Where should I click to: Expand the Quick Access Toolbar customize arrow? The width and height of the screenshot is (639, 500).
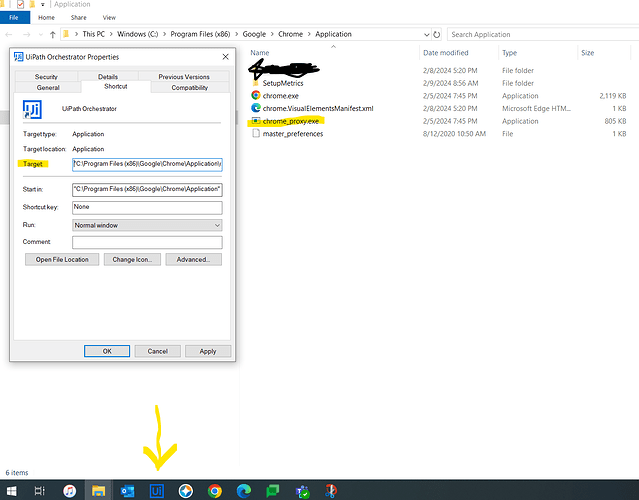[42, 4]
